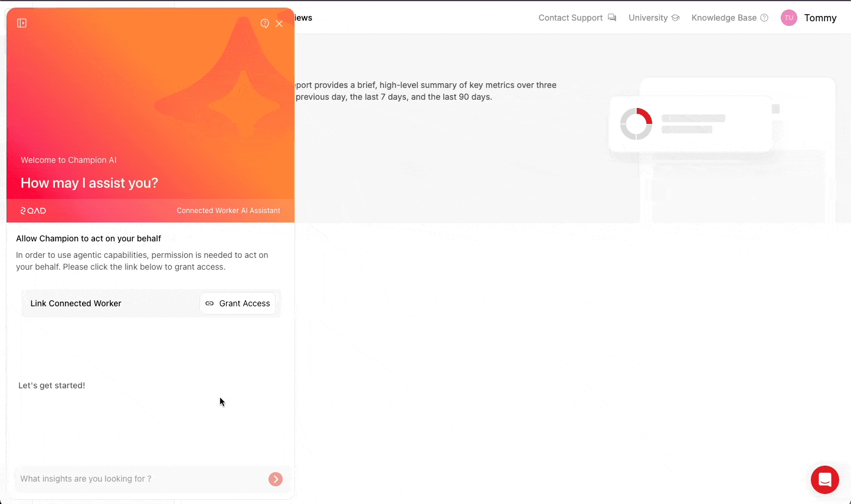
Task: Dismiss the Champion AI welcome panel
Action: coord(279,23)
